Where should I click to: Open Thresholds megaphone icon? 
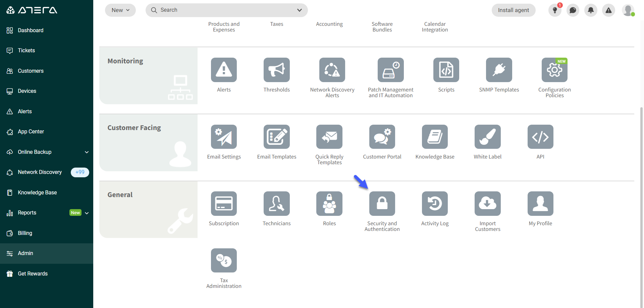pos(276,70)
